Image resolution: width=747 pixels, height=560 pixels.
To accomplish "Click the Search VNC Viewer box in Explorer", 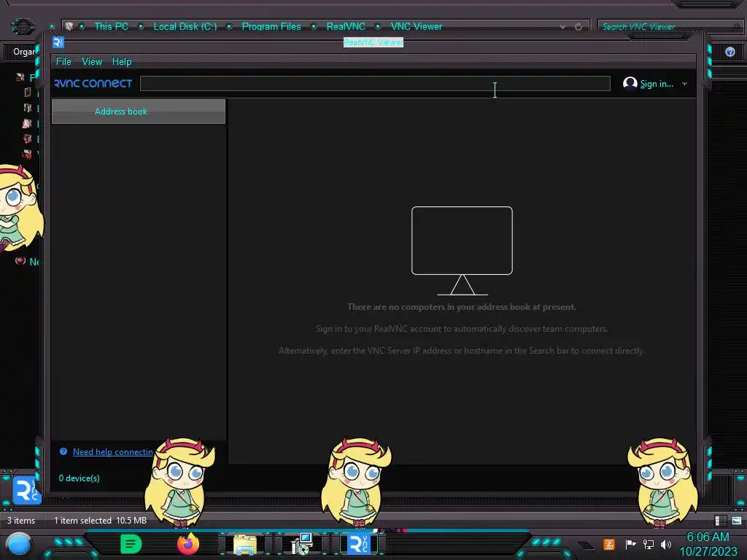I will [667, 27].
